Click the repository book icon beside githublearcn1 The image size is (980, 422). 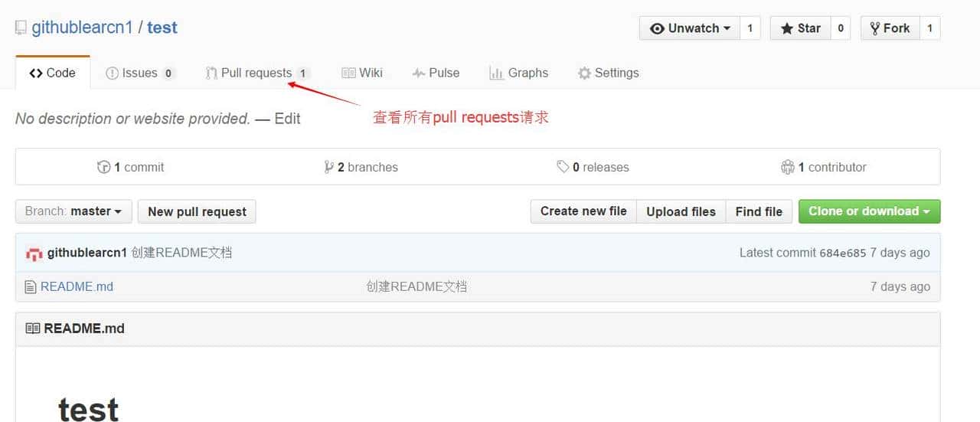[21, 28]
